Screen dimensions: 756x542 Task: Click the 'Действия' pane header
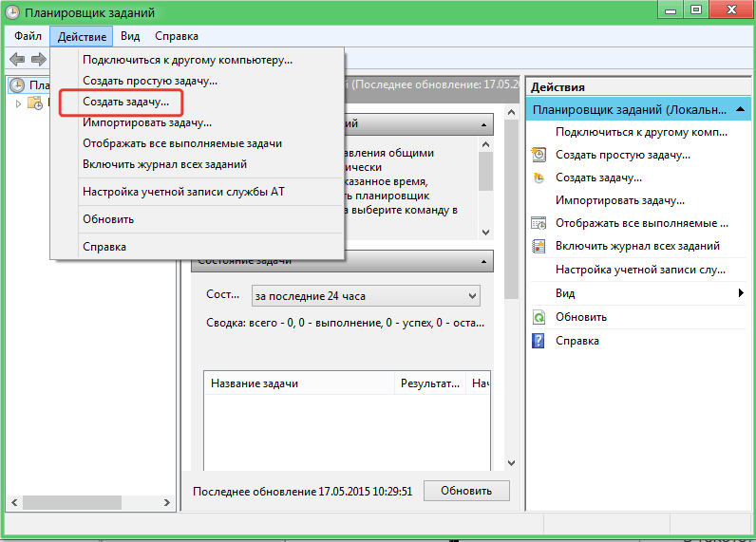pyautogui.click(x=638, y=87)
